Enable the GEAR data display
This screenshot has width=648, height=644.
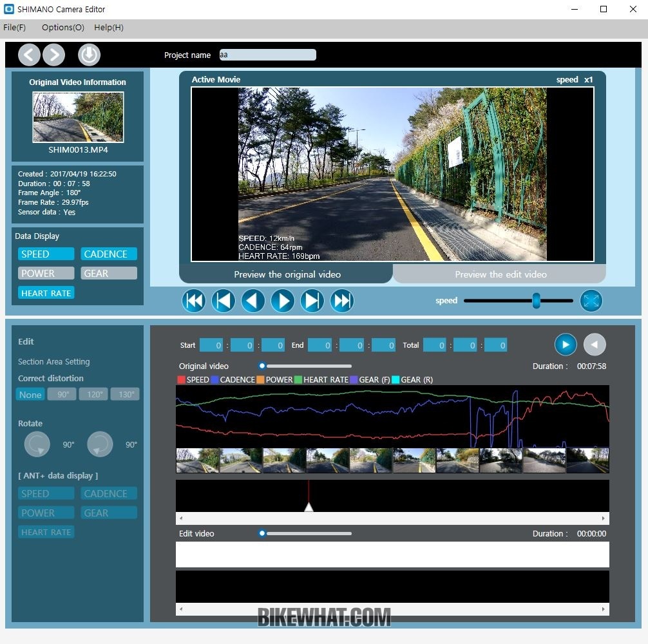coord(109,274)
